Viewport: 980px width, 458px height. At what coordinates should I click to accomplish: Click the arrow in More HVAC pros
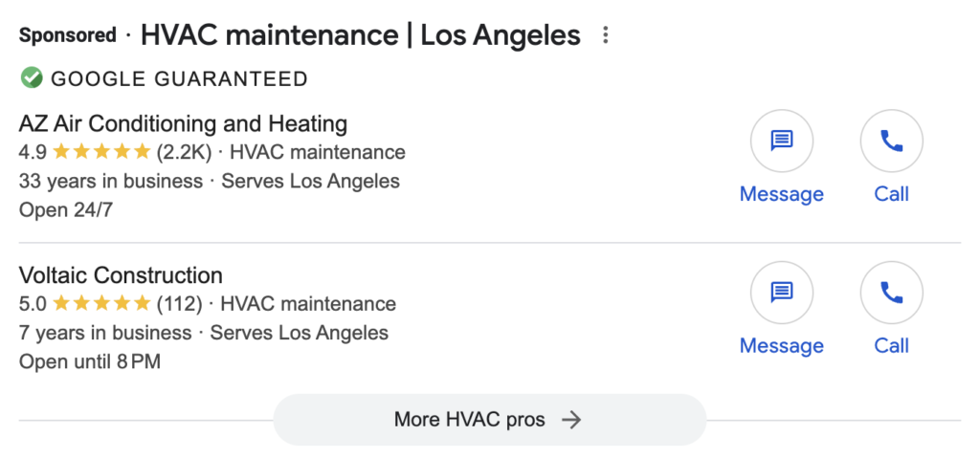pyautogui.click(x=571, y=420)
